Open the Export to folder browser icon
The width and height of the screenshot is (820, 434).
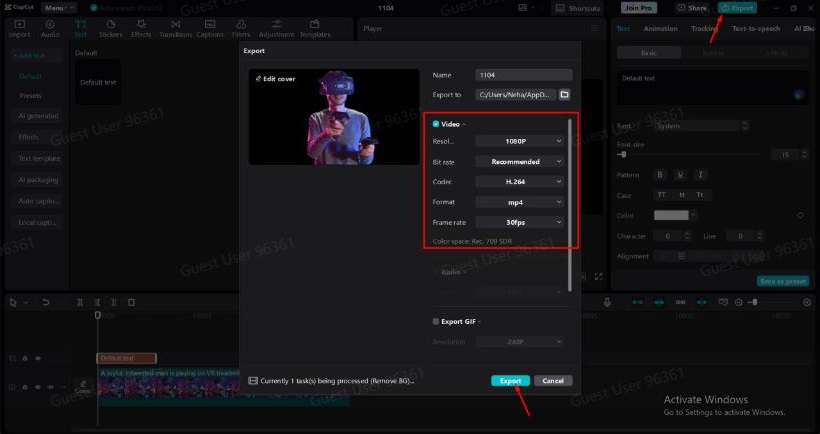click(x=564, y=94)
